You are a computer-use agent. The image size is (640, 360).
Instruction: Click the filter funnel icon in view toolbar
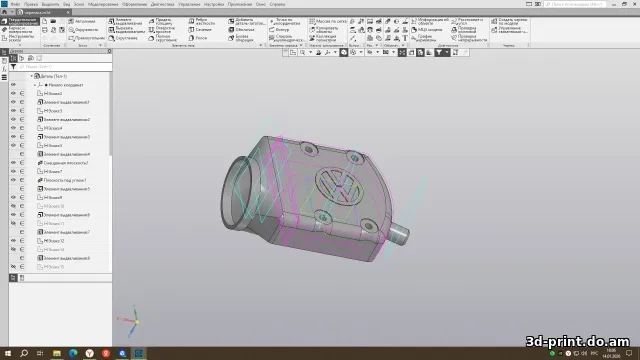pos(439,52)
